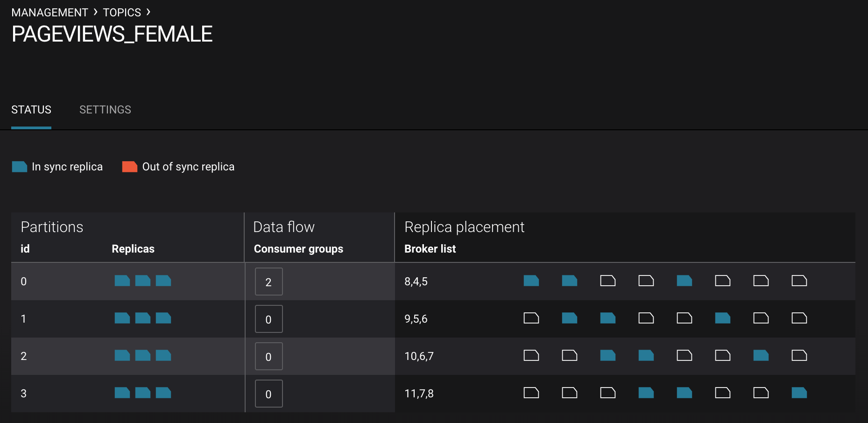Image resolution: width=868 pixels, height=423 pixels.
Task: Click second replica icon of partition 1
Action: point(143,318)
